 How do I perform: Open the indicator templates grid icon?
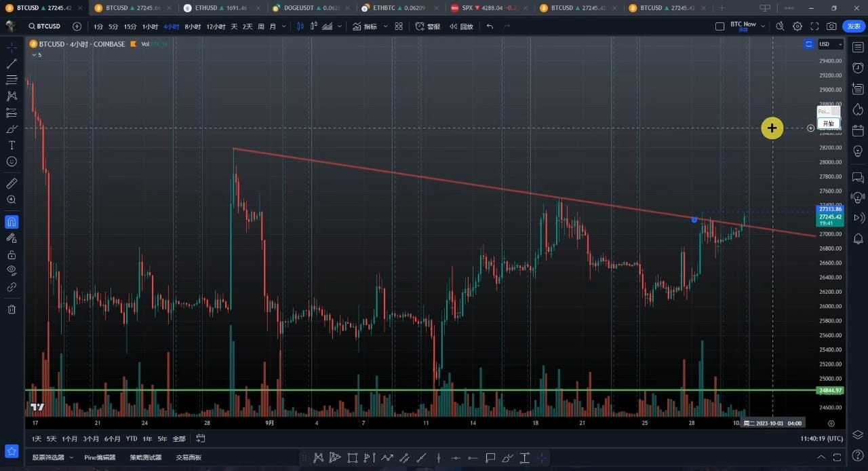click(399, 26)
